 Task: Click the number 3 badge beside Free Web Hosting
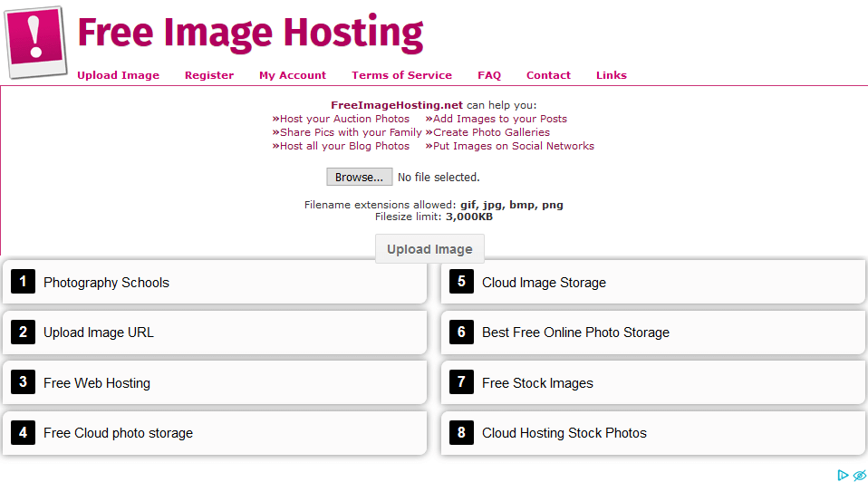pyautogui.click(x=24, y=381)
